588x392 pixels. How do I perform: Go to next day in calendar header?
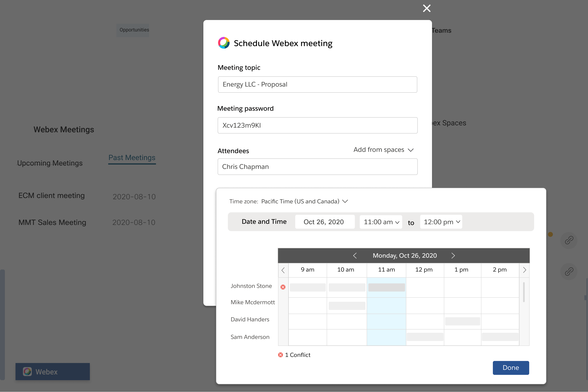(x=453, y=255)
